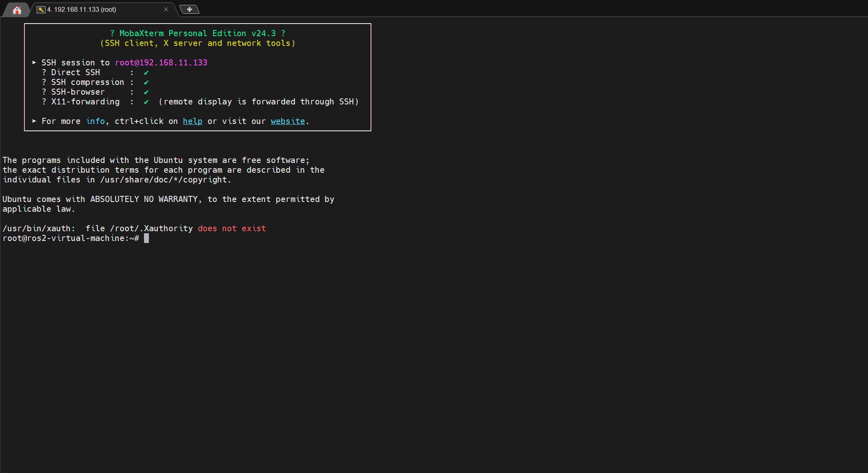Screen dimensions: 868x473
Task: Close the 192.168.11.133 session tab
Action: [166, 9]
